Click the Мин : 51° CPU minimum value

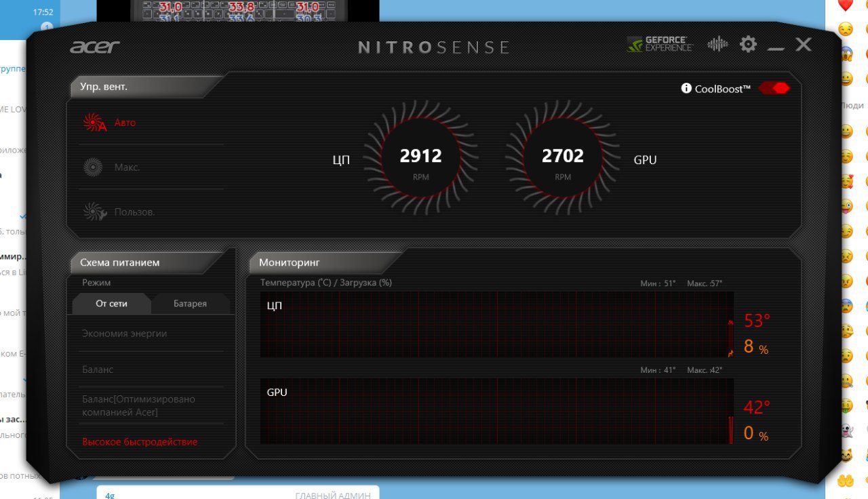click(658, 283)
